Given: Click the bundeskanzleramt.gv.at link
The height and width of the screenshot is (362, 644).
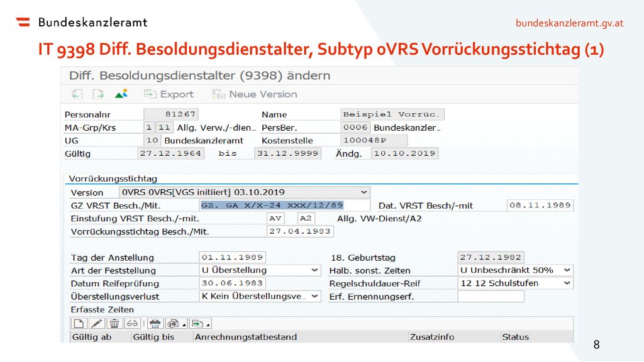Looking at the screenshot, I should [x=569, y=23].
